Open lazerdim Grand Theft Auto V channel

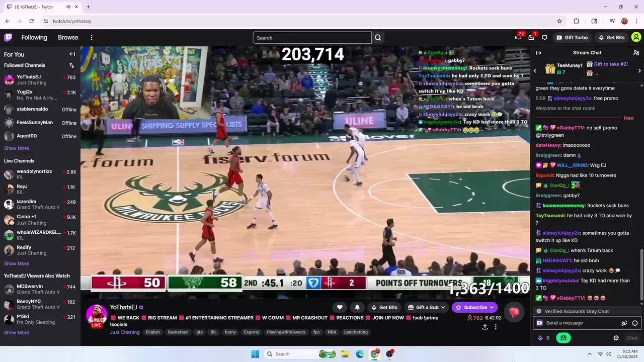40,204
